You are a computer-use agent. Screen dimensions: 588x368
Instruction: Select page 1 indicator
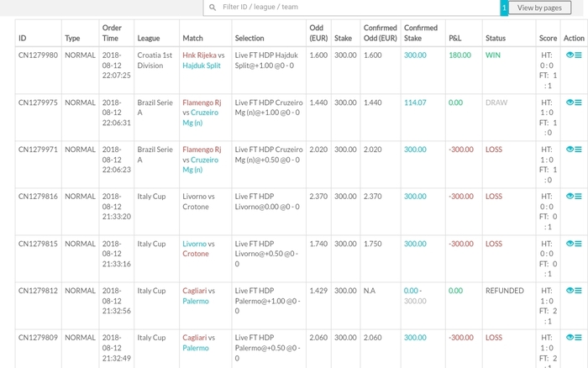tap(504, 8)
